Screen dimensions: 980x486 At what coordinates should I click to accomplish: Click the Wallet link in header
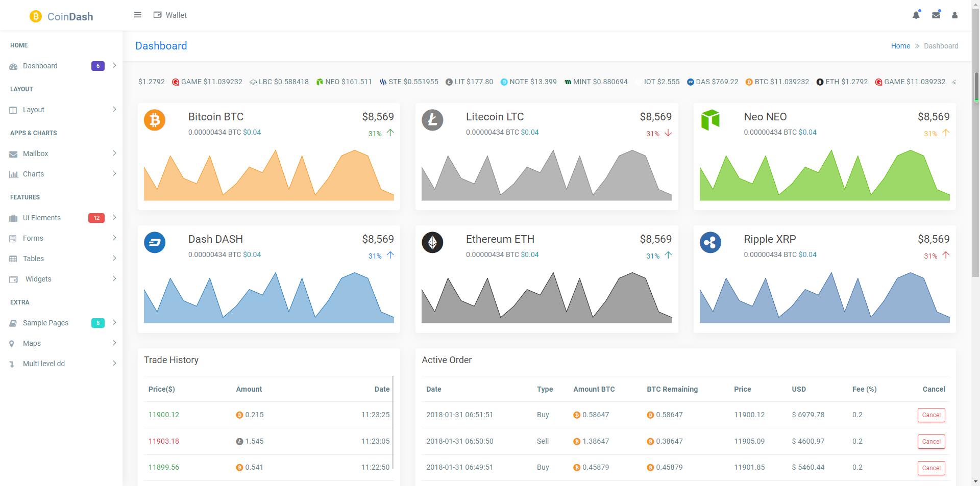(170, 15)
